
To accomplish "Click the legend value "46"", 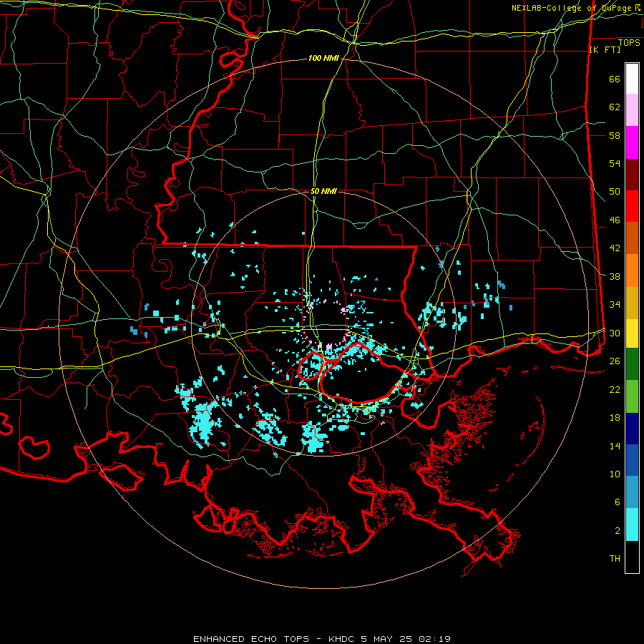I will [615, 220].
